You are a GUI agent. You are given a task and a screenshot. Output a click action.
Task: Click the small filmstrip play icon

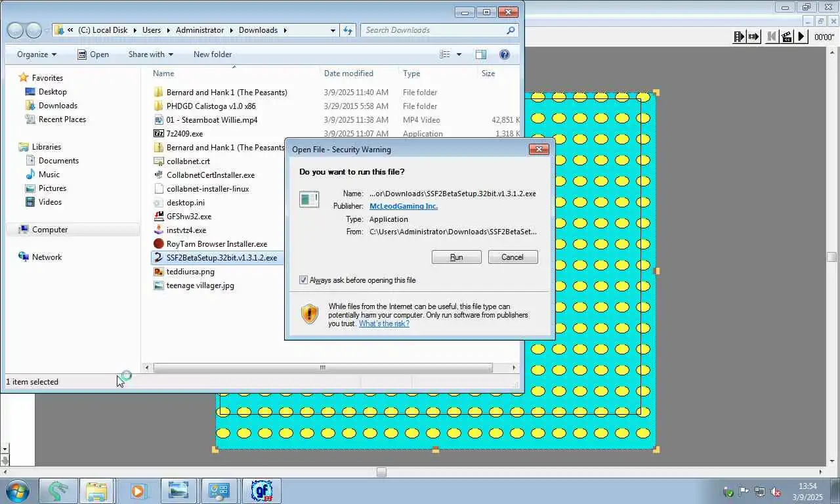click(x=754, y=37)
